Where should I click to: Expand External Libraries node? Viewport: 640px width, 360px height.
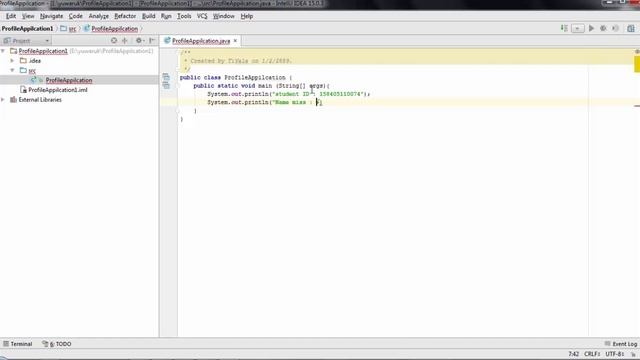pos(3,100)
